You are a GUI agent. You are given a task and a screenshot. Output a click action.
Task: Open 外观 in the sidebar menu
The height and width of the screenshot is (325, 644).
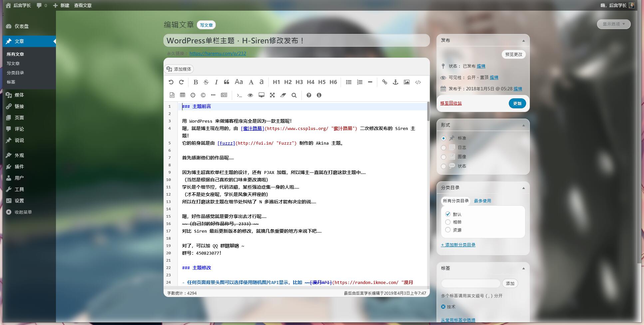[19, 155]
